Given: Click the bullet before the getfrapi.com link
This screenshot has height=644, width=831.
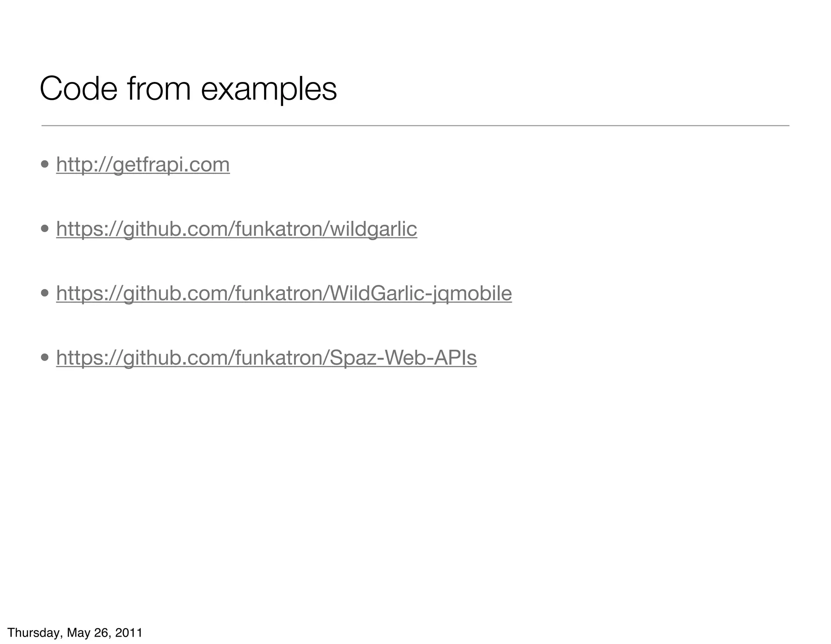Looking at the screenshot, I should 45,165.
